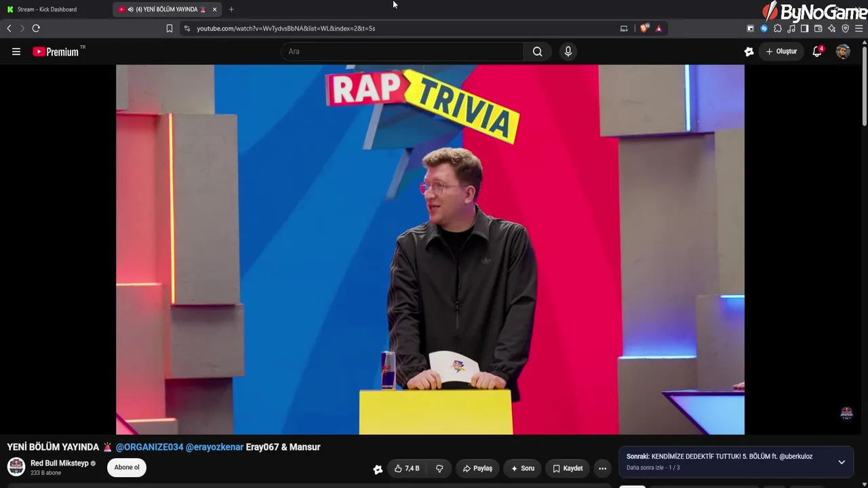Screen dimensions: 868x488
Task: Open more actions three-dot menu
Action: pyautogui.click(x=602, y=468)
